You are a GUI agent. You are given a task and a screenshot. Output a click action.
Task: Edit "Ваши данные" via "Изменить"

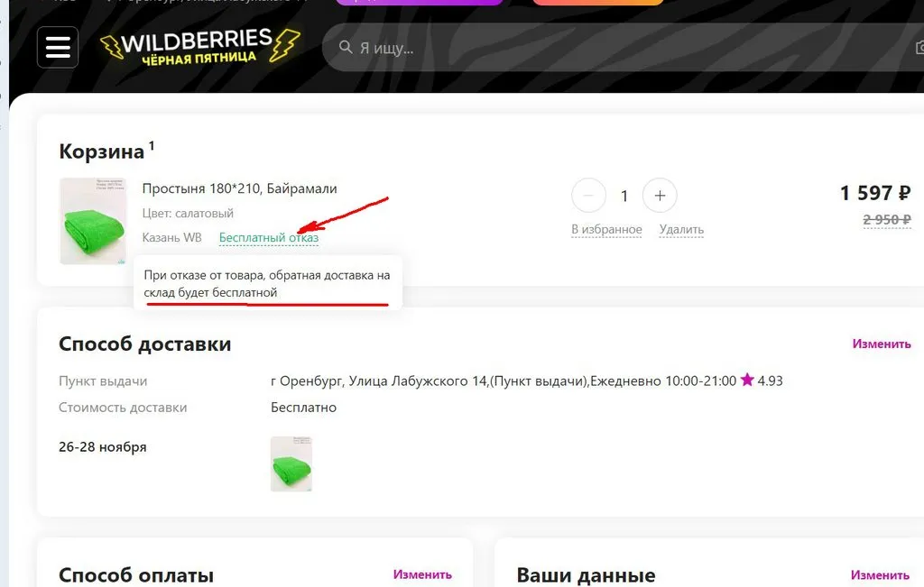880,574
